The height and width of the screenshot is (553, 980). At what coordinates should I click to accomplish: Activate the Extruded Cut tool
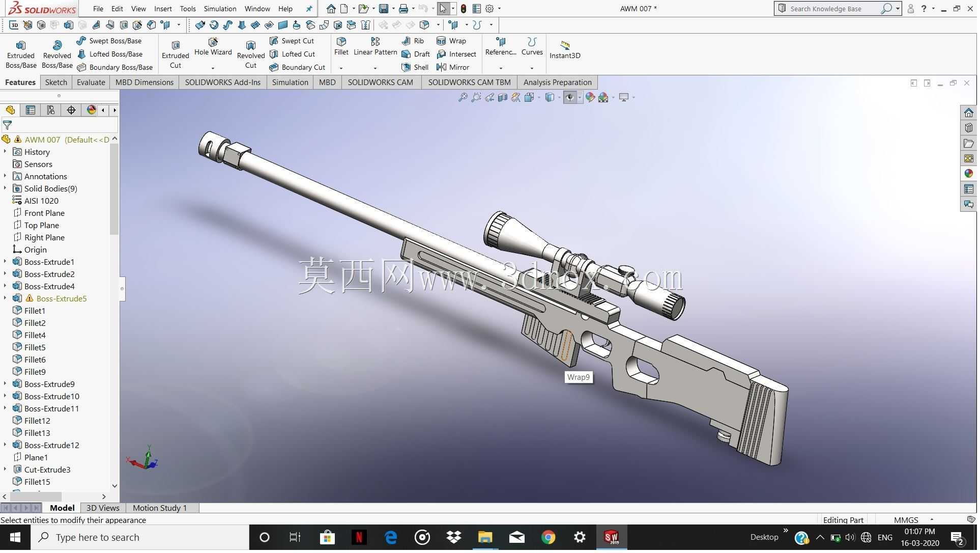coord(176,54)
